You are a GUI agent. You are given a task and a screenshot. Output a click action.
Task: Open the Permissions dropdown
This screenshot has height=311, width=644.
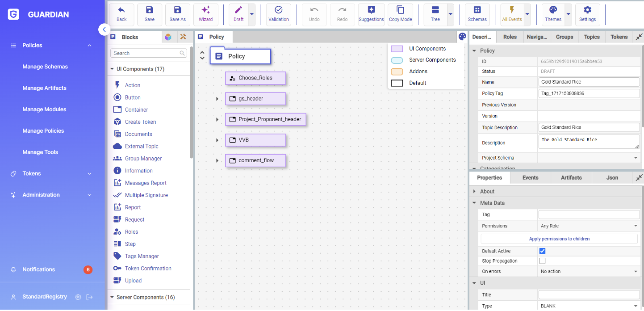(588, 226)
